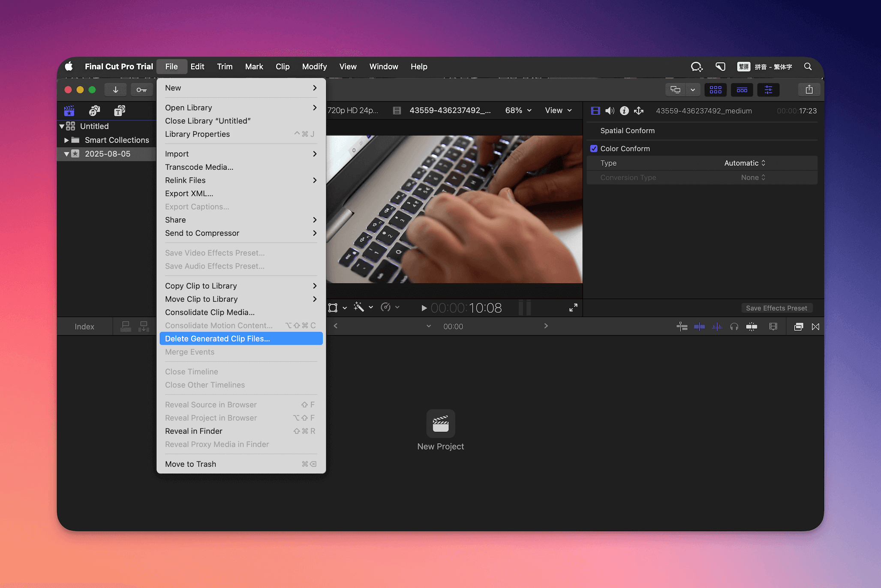Screen dimensions: 881x588
Task: Show the Transitions browser icon
Action: coord(815,327)
